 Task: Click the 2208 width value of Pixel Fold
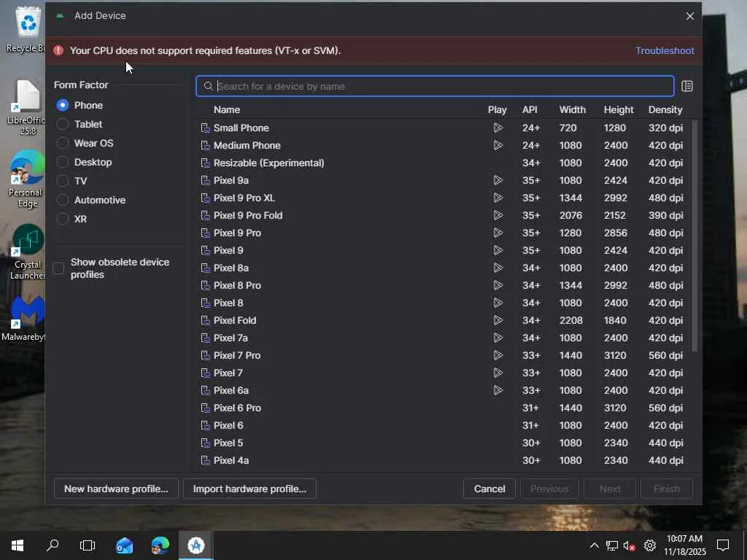570,321
